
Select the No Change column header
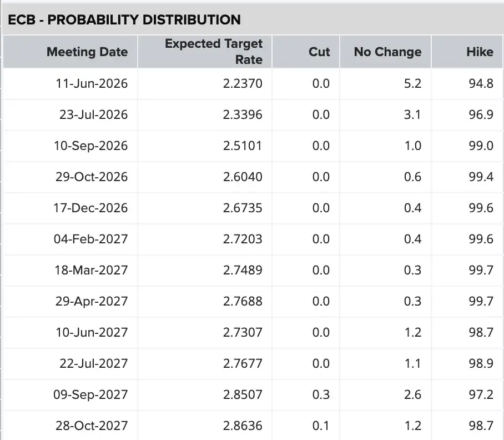tap(385, 52)
